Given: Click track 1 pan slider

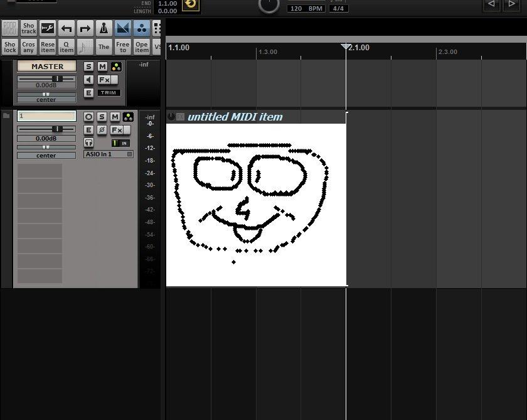Looking at the screenshot, I should (x=46, y=147).
